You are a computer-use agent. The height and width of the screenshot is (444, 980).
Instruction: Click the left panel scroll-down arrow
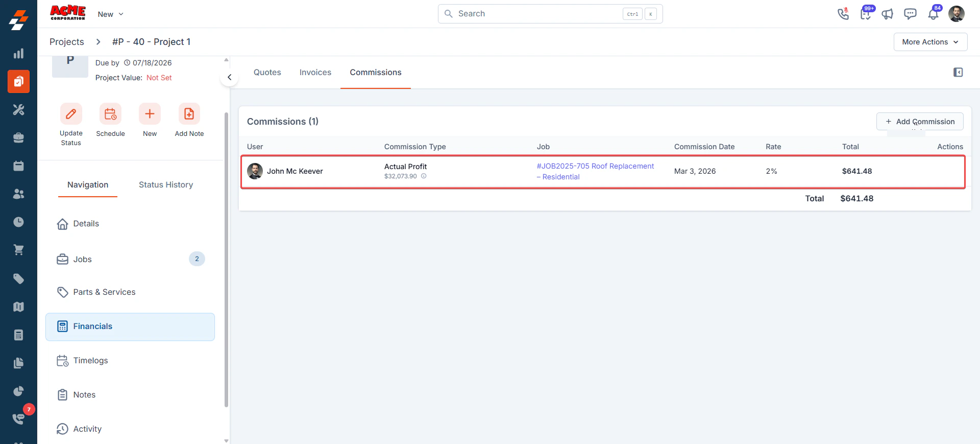click(226, 440)
